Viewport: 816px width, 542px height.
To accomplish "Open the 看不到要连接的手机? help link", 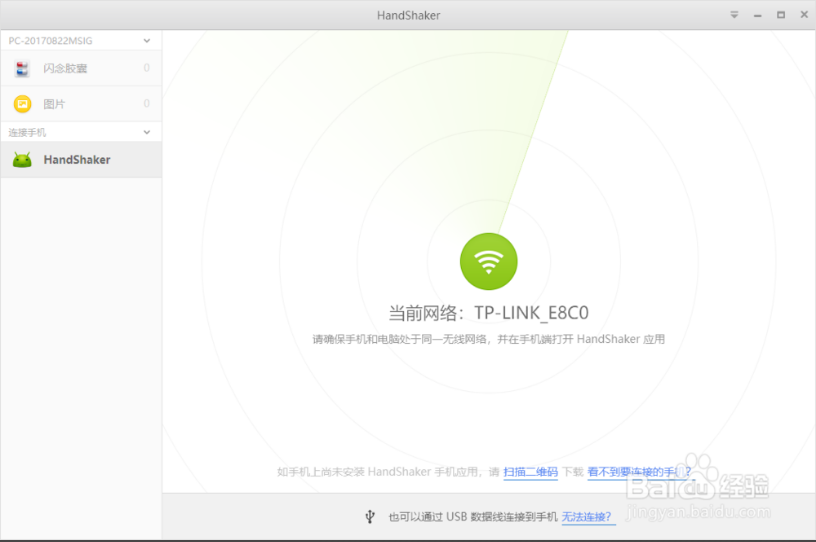I will tap(639, 472).
